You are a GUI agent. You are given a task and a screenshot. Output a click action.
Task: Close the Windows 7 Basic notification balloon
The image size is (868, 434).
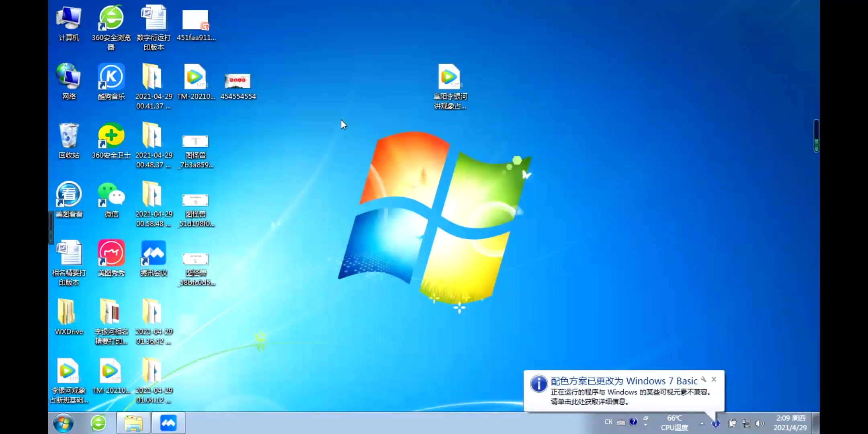coord(714,379)
